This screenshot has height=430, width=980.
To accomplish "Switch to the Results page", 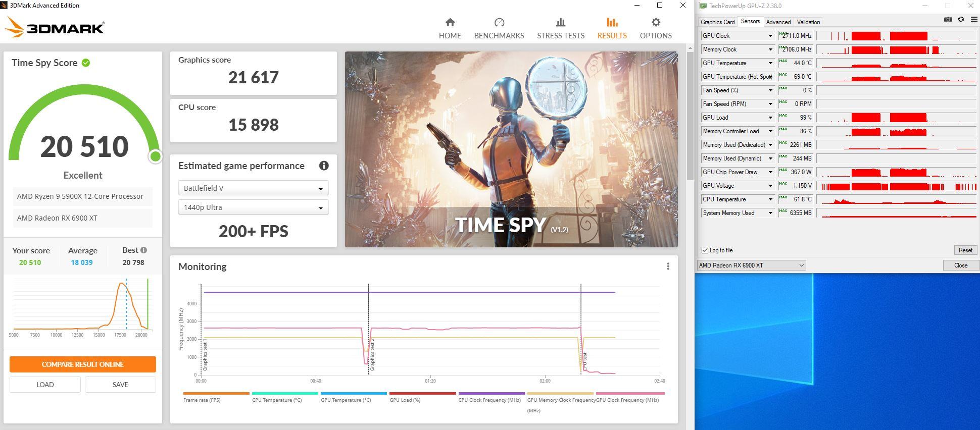I will (x=612, y=28).
